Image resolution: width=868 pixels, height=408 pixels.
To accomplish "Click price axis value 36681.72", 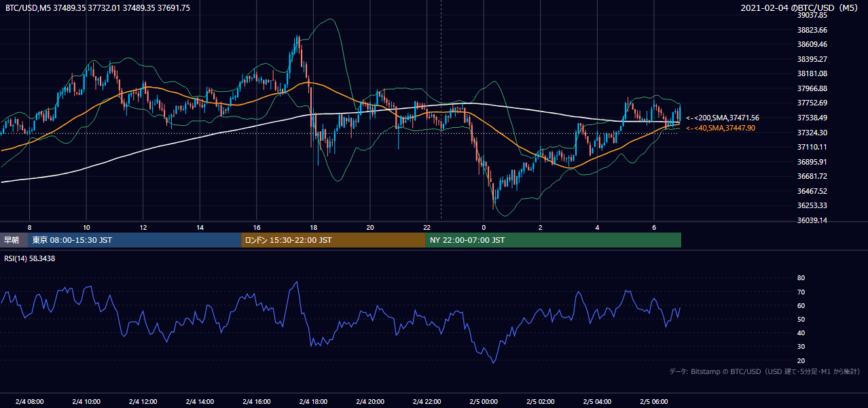I will pos(812,176).
